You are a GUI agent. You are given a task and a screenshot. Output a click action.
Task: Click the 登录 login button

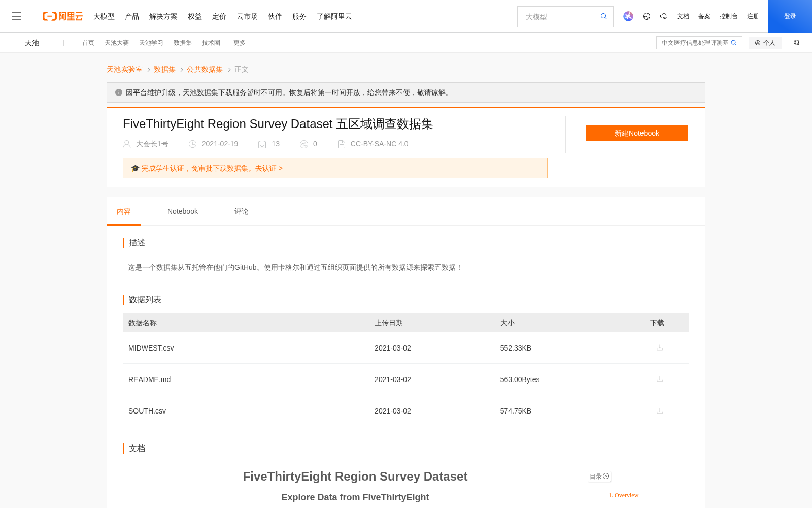point(790,16)
